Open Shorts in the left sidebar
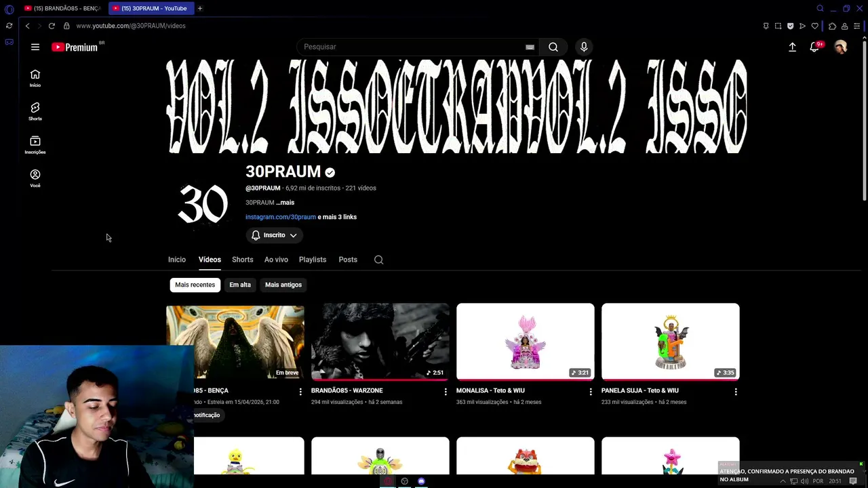868x488 pixels. point(35,112)
